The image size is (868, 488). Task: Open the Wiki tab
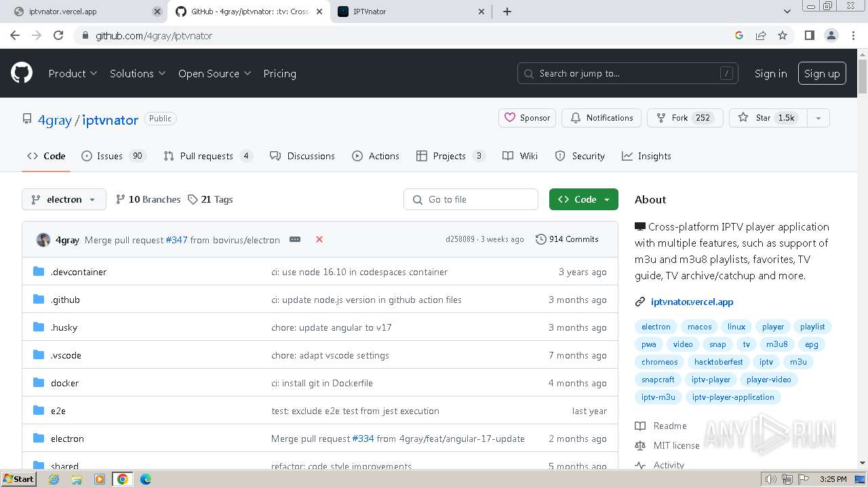(x=520, y=156)
